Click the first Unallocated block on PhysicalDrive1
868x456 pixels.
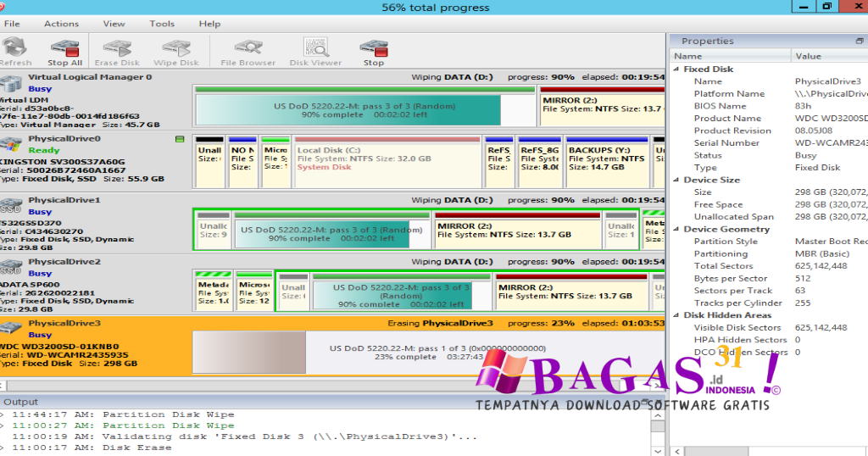(213, 231)
